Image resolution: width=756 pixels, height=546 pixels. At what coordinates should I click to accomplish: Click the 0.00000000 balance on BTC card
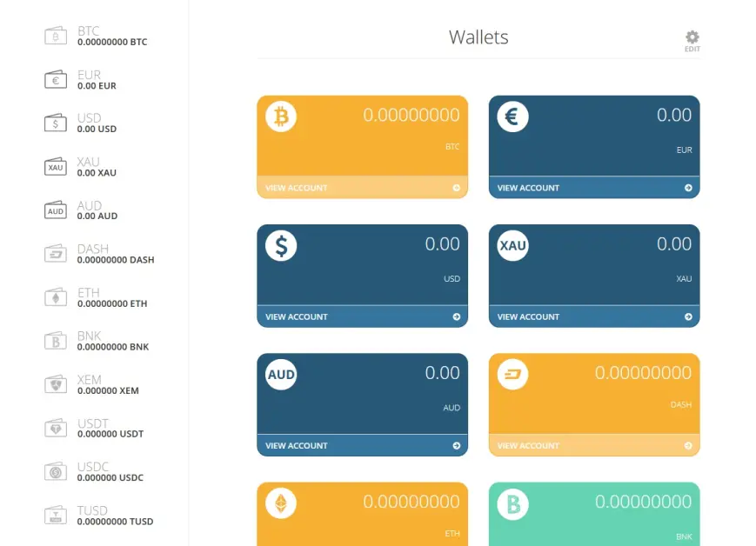pos(411,115)
